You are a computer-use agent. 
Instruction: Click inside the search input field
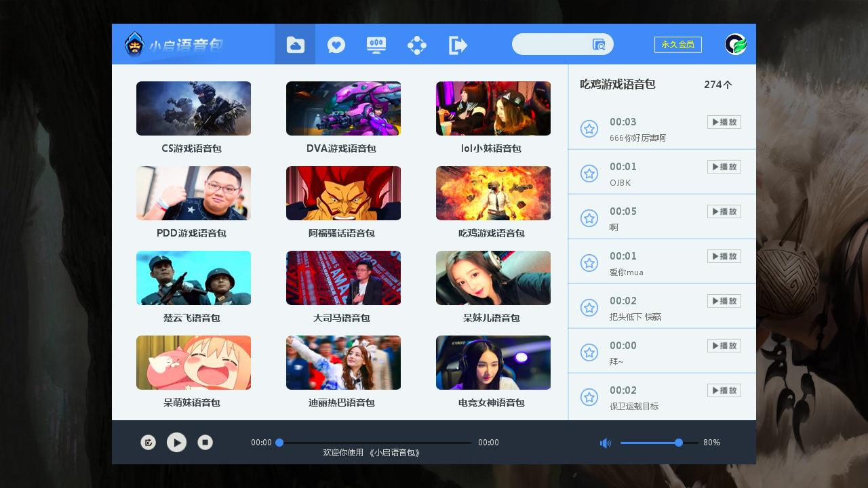(556, 44)
